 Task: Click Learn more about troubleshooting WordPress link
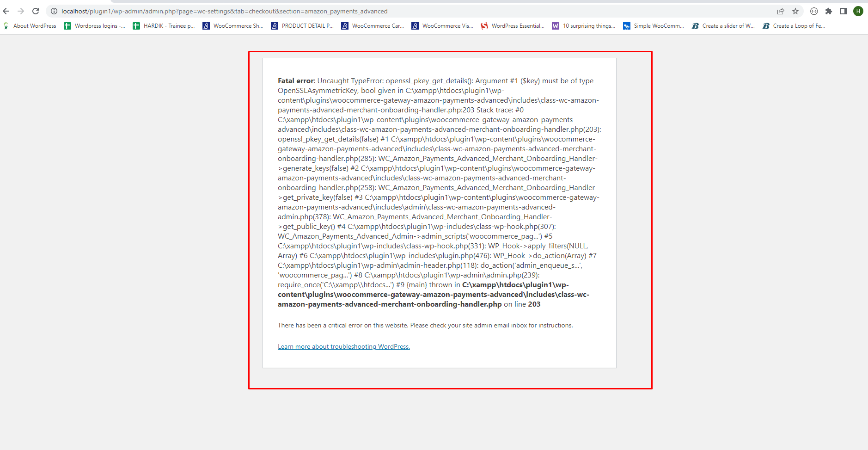coord(344,346)
